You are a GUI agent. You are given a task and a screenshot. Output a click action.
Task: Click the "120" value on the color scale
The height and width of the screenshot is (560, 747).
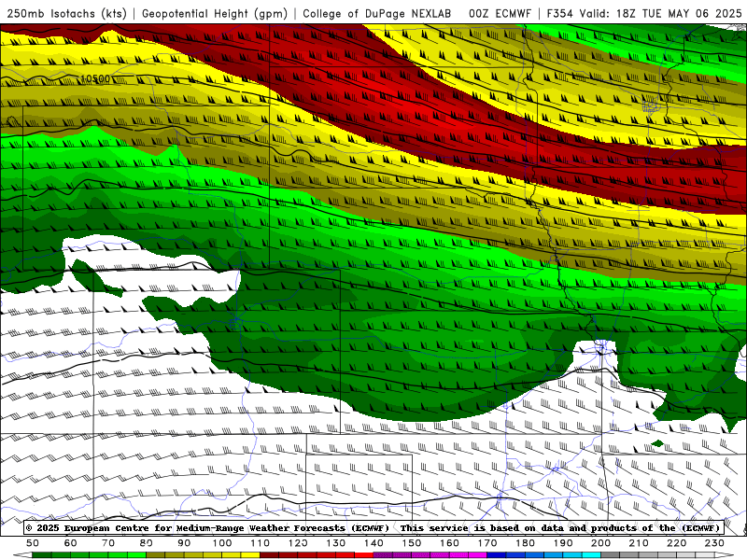(x=298, y=543)
